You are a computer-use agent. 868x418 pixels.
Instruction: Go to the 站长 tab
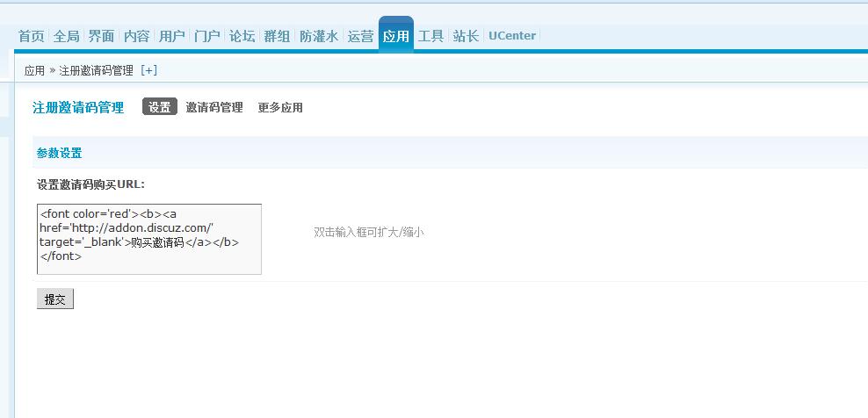(466, 36)
